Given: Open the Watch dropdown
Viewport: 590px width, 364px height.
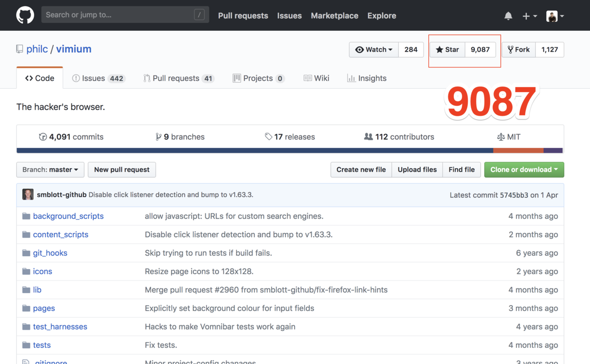Looking at the screenshot, I should pyautogui.click(x=374, y=49).
